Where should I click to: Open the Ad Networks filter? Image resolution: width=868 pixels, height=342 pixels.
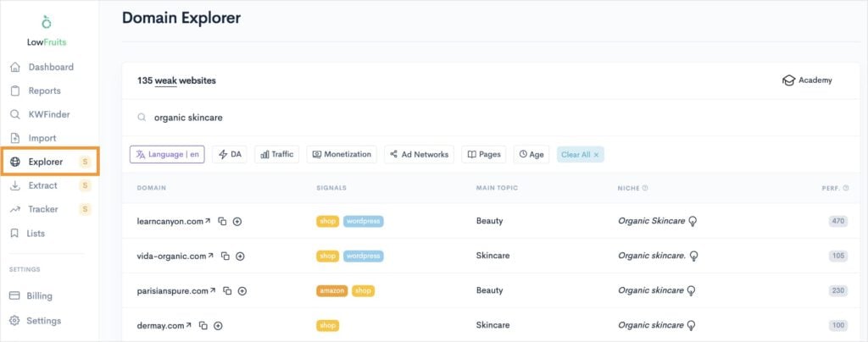(419, 155)
